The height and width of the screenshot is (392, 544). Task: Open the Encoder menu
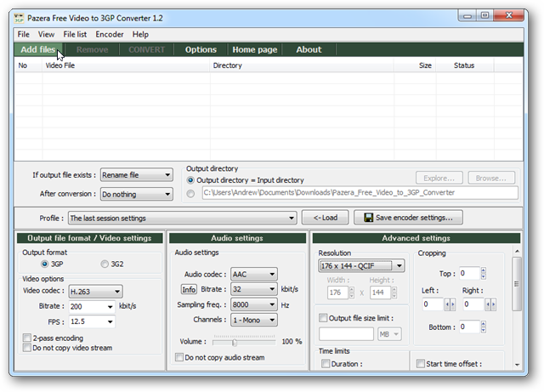click(110, 34)
